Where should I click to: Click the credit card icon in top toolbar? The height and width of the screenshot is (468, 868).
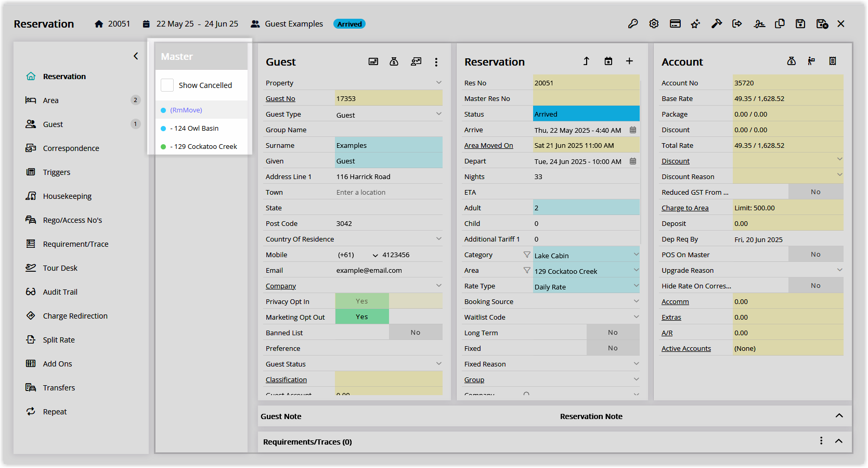click(675, 24)
